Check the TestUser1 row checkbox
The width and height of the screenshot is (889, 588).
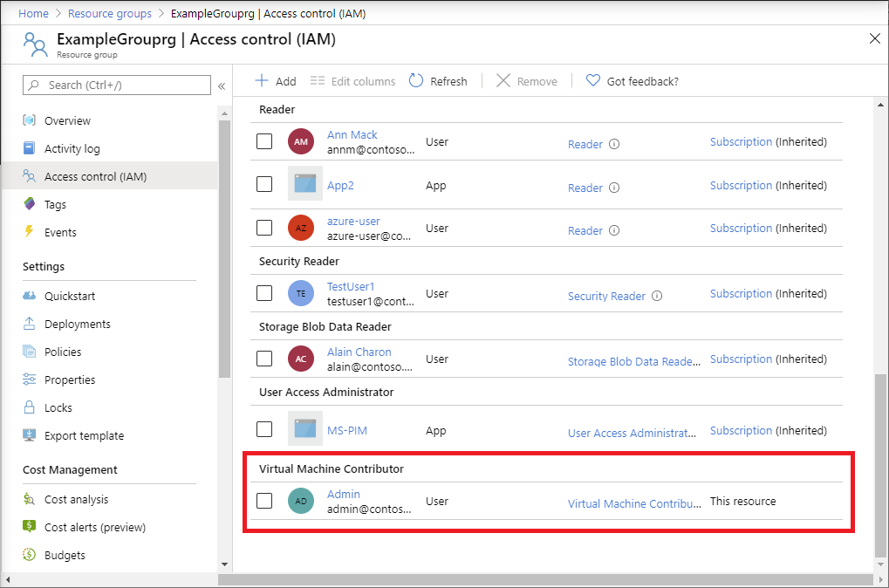[264, 293]
